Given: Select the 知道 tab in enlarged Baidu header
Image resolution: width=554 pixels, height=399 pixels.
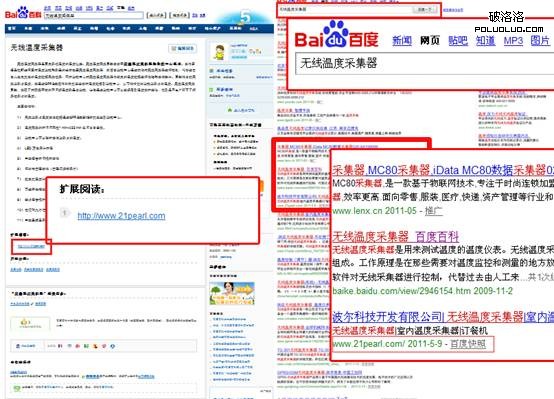Looking at the screenshot, I should pos(485,41).
